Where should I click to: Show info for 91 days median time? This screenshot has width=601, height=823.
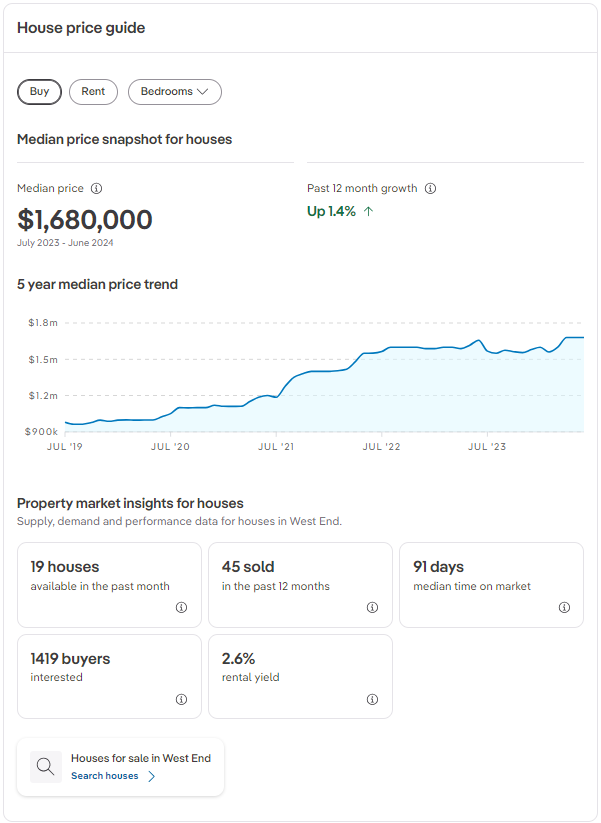click(x=564, y=607)
